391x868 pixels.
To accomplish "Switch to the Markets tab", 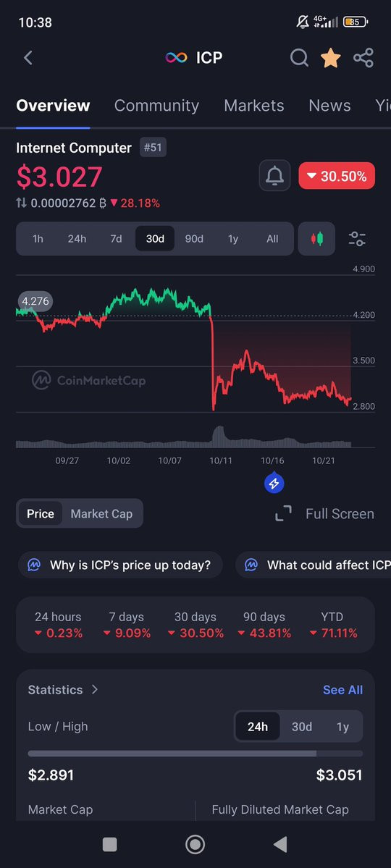I will [253, 105].
